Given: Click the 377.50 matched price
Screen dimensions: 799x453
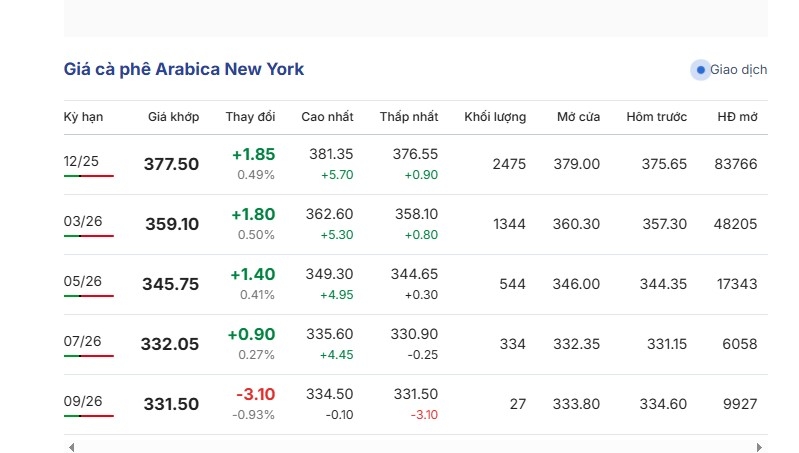Looking at the screenshot, I should [171, 164].
